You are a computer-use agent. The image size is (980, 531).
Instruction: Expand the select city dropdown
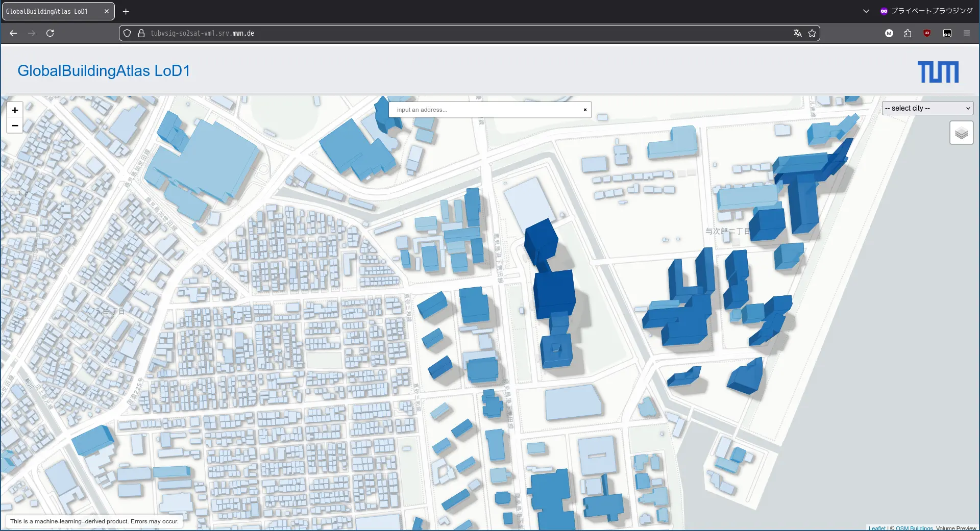click(927, 108)
